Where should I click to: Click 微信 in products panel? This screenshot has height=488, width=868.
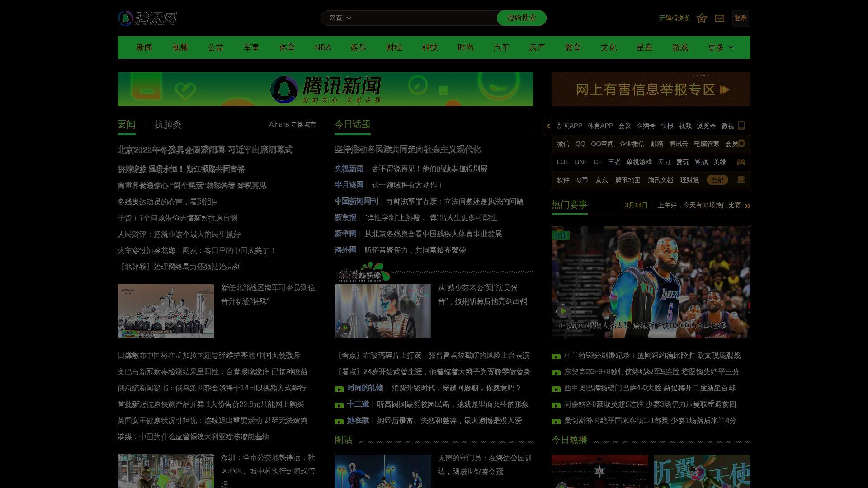[563, 144]
